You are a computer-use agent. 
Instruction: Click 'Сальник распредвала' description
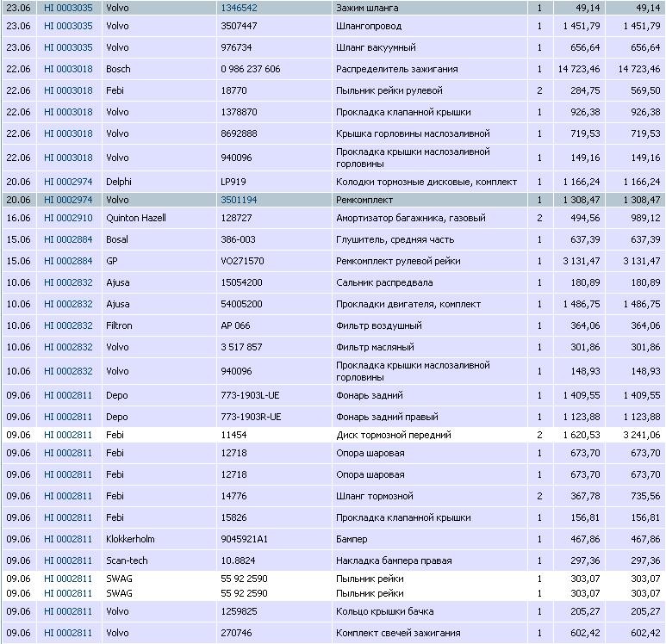pyautogui.click(x=384, y=282)
